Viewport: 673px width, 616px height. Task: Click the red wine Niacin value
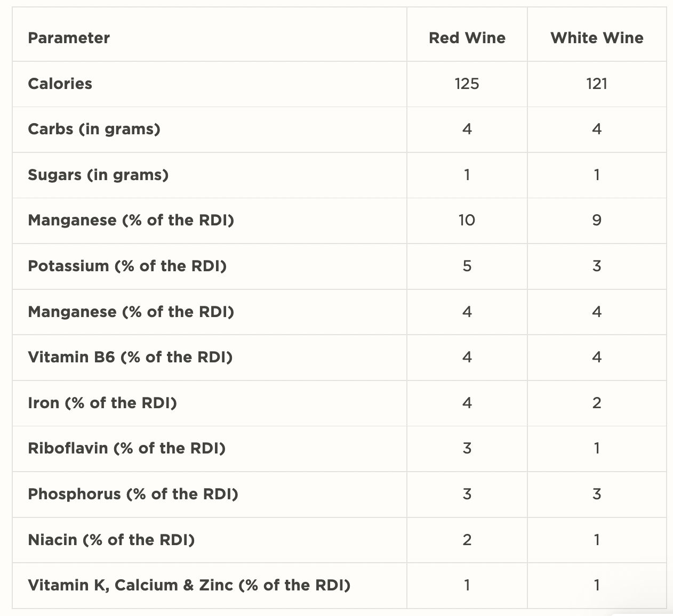[467, 540]
